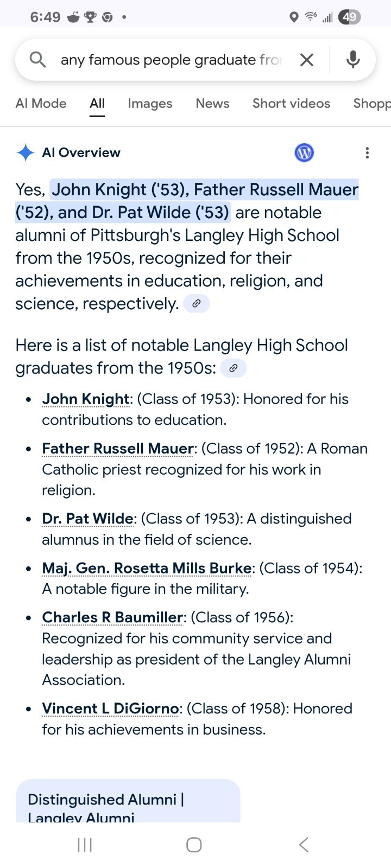391x868 pixels.
Task: Tap the AI Overview sparkle icon
Action: tap(26, 153)
